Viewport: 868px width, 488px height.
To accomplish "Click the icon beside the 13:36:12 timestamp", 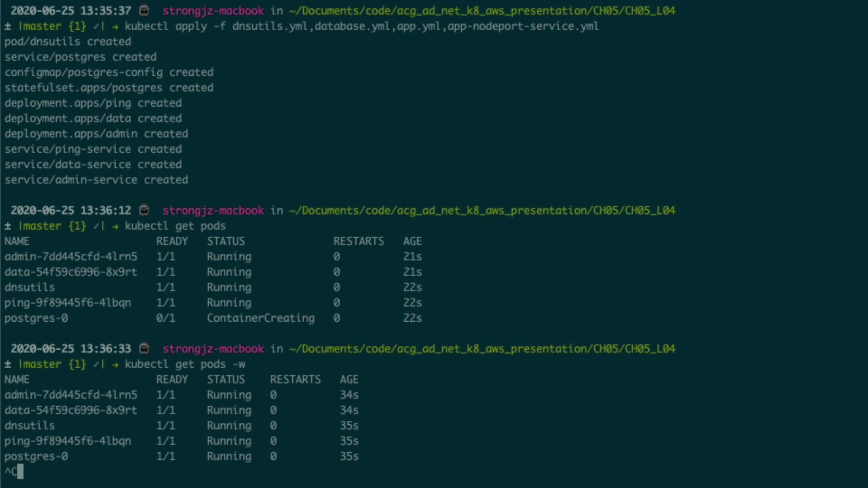I will [144, 210].
